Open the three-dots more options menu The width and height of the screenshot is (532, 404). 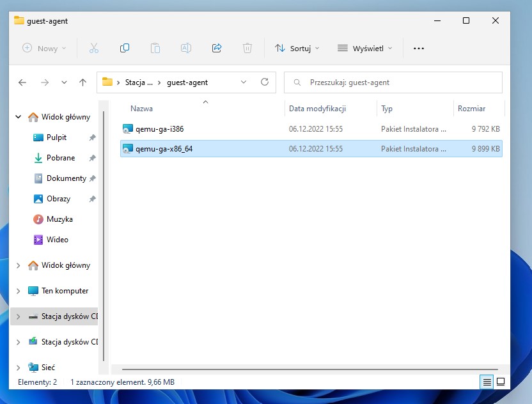point(419,48)
